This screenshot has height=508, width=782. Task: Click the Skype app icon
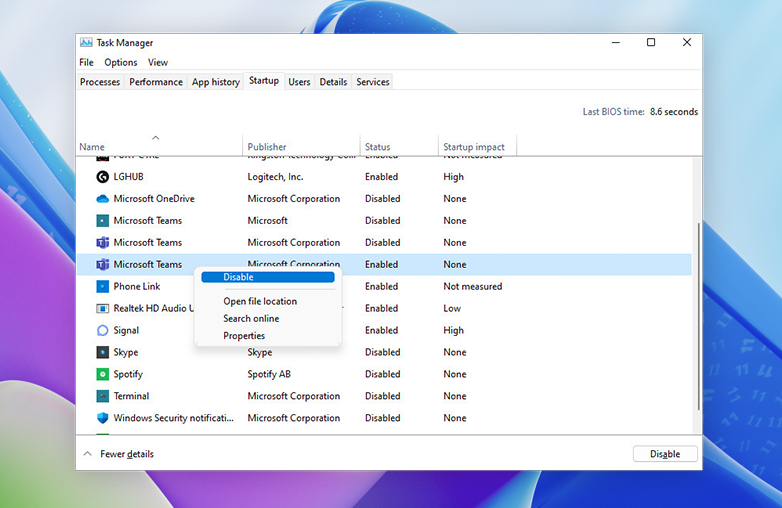pos(102,352)
